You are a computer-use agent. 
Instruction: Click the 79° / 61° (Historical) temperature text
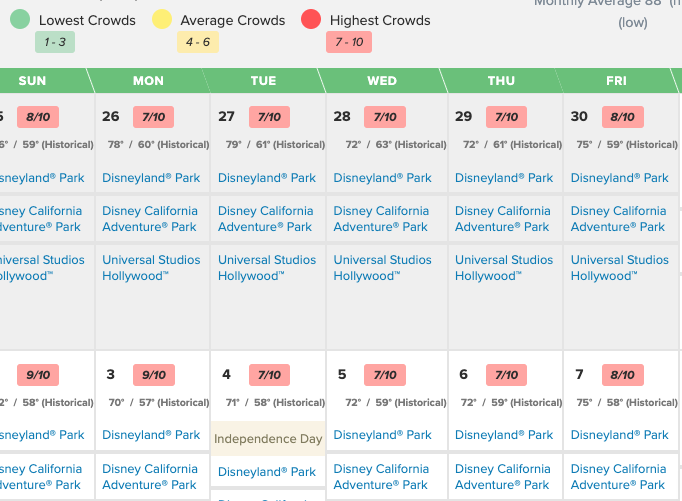tap(275, 144)
